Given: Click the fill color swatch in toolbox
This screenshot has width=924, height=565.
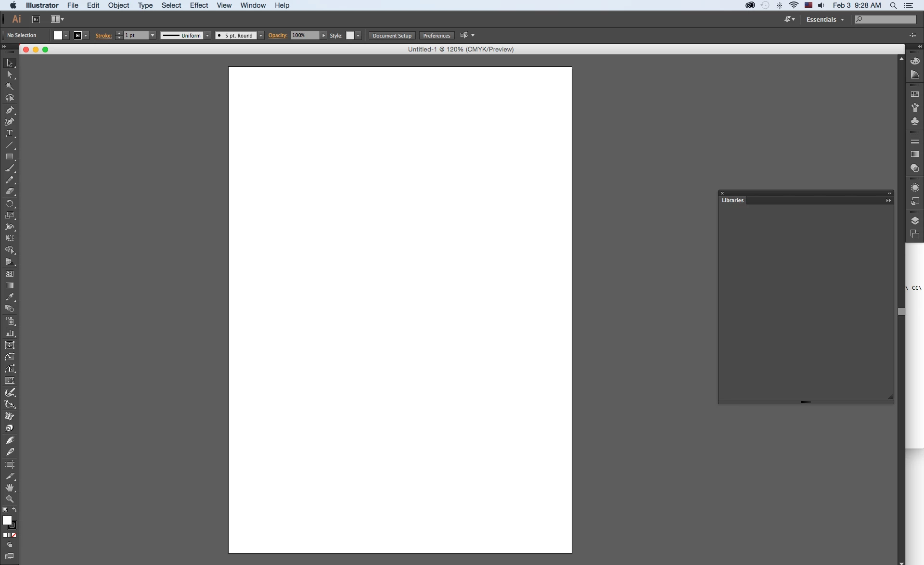Looking at the screenshot, I should tap(7, 520).
